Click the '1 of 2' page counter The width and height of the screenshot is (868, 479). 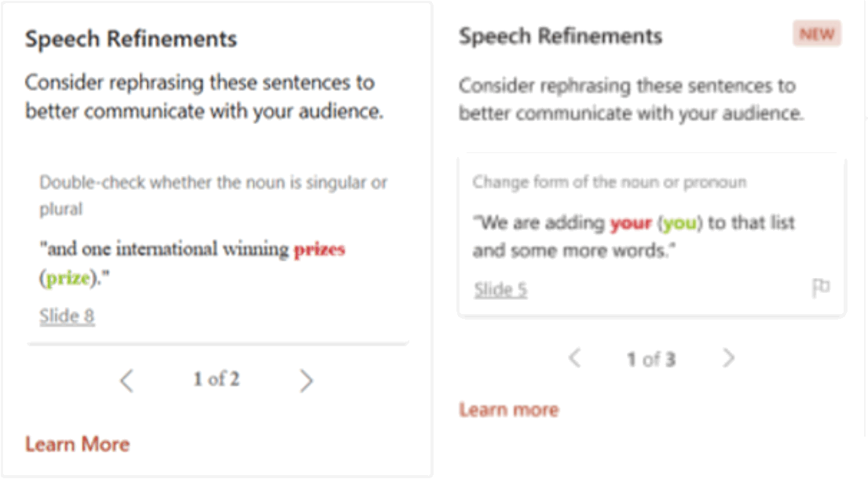tap(216, 380)
